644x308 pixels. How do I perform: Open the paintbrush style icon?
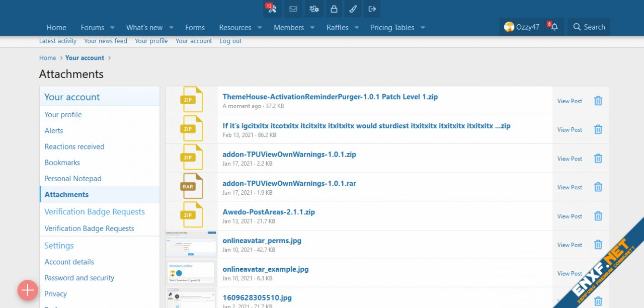point(353,9)
